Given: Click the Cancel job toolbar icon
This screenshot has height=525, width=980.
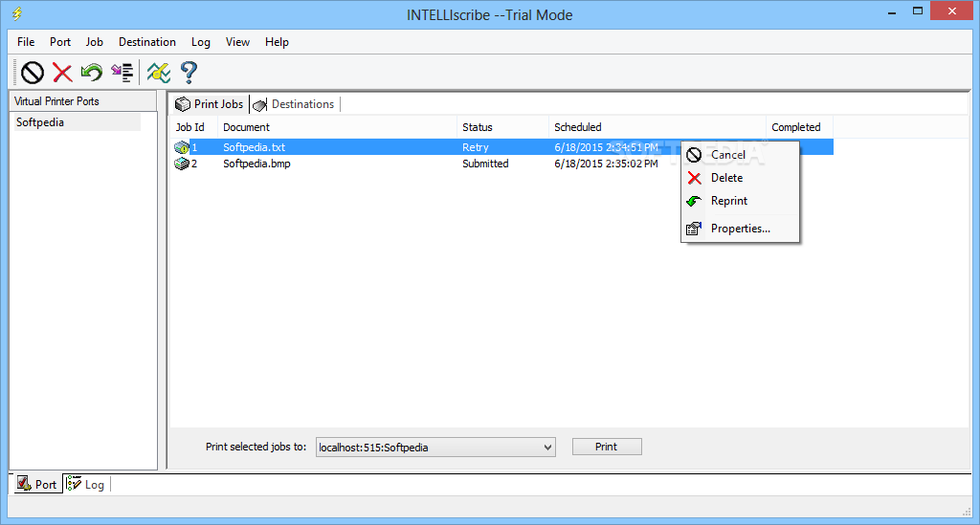Looking at the screenshot, I should (x=33, y=73).
